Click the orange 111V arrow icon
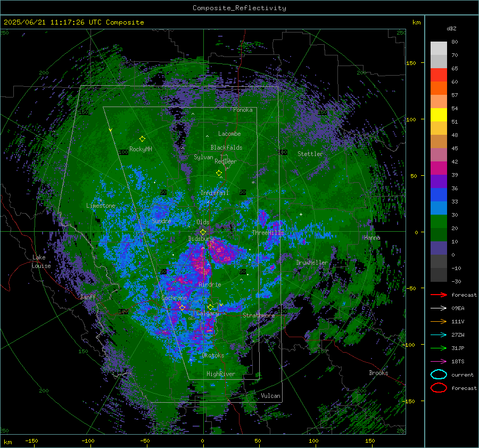 439,321
